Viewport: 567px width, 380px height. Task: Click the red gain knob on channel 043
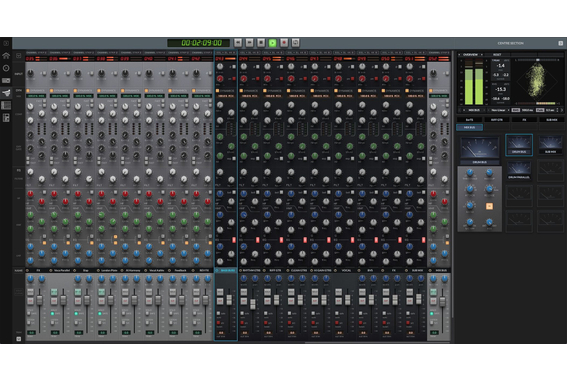[220, 78]
